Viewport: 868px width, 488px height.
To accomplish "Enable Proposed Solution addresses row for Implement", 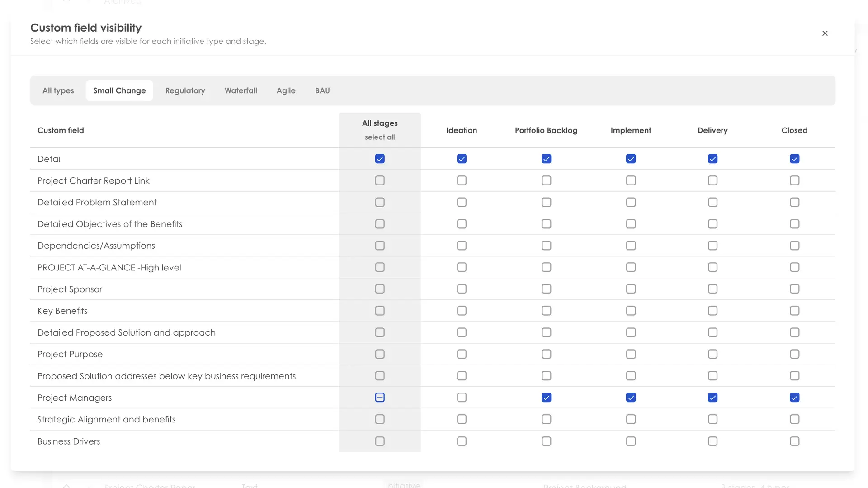I will click(x=631, y=376).
